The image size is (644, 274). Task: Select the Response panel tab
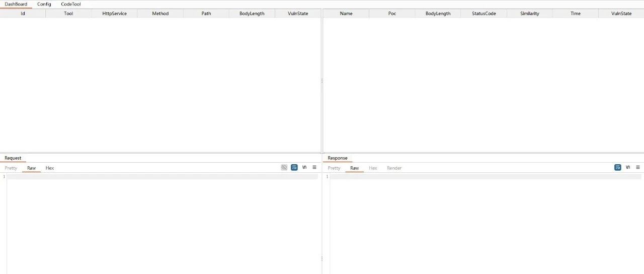[x=338, y=158]
